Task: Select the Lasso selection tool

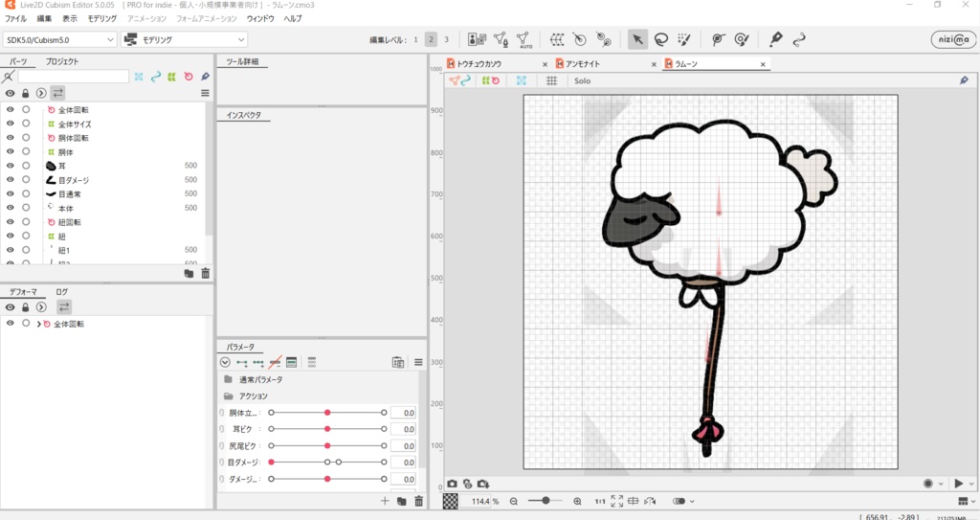Action: (660, 39)
